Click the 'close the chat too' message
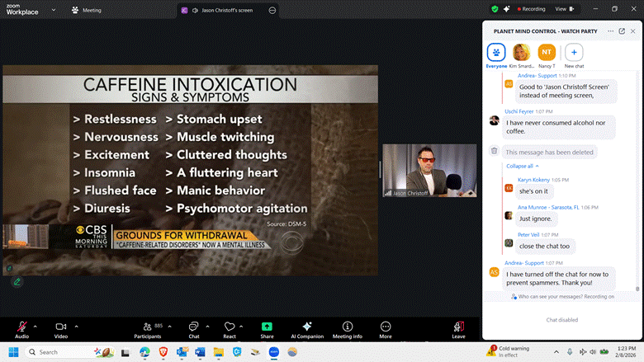 pos(544,246)
